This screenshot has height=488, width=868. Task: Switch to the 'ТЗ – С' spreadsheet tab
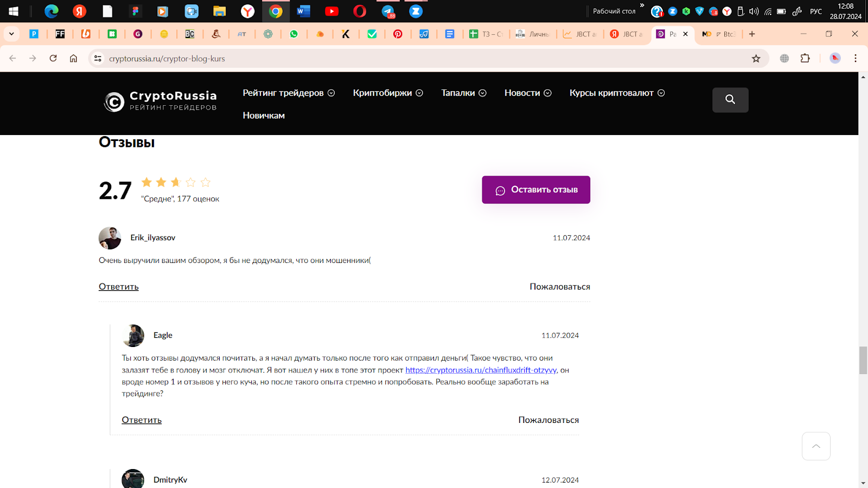click(x=487, y=34)
